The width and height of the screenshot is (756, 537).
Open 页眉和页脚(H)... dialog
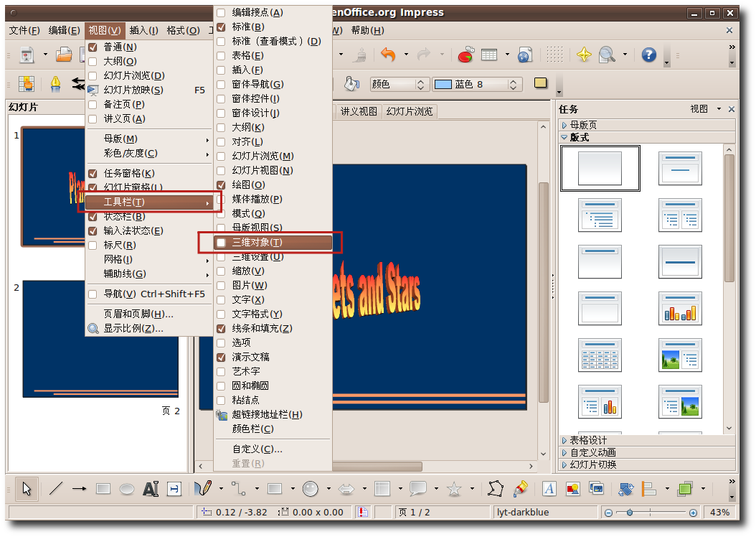point(149,314)
